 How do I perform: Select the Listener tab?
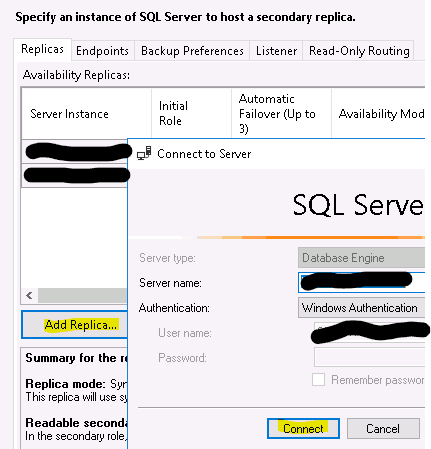[x=276, y=51]
